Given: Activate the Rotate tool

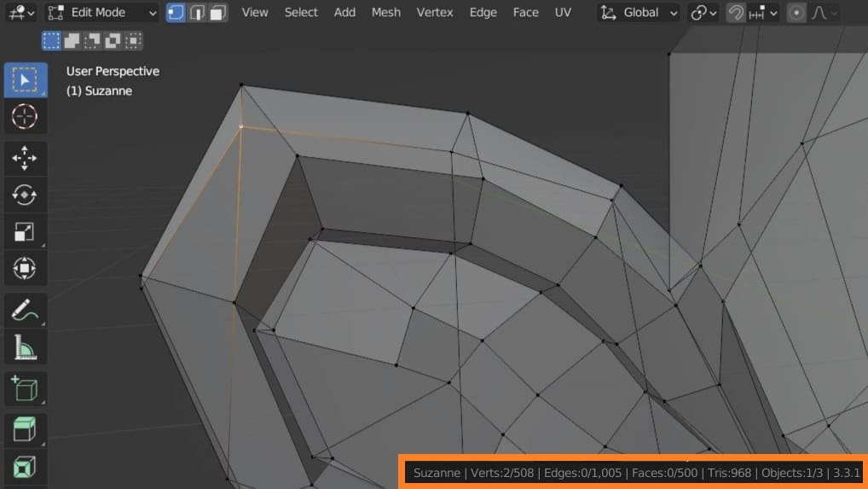Looking at the screenshot, I should [x=25, y=195].
